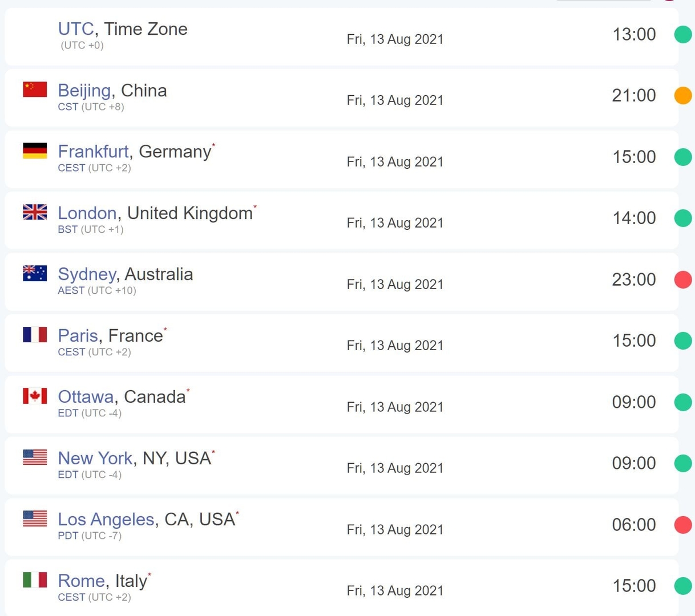The image size is (695, 616).
Task: Open the Sydney city link
Action: click(x=87, y=274)
